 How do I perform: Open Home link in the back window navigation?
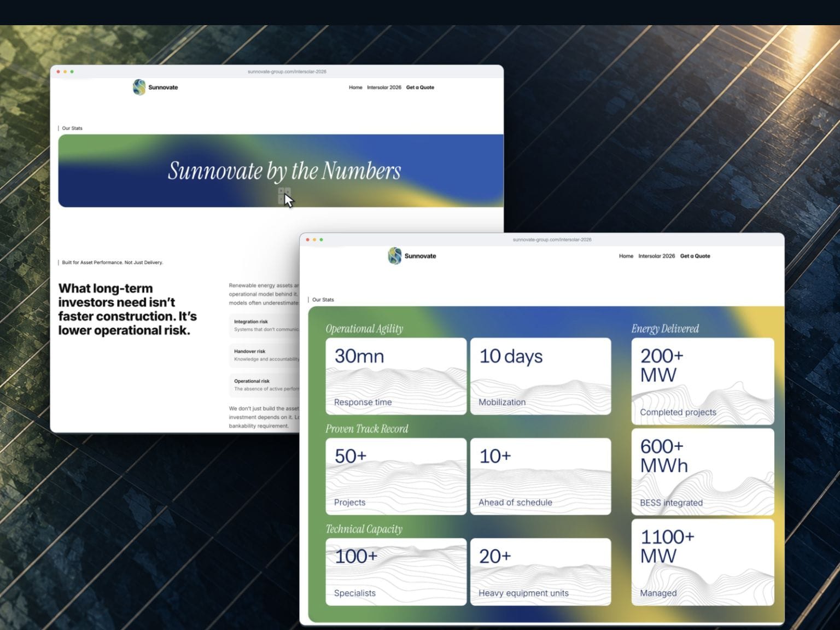point(355,87)
